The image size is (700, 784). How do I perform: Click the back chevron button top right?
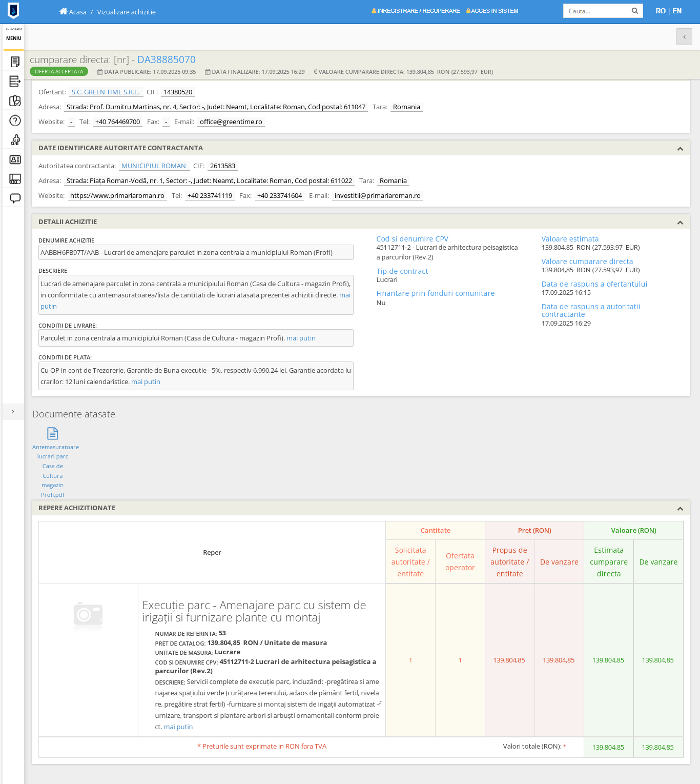point(684,37)
